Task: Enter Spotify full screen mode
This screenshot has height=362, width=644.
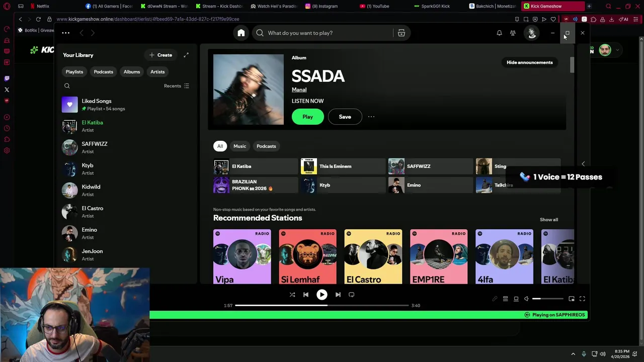Action: click(582, 299)
